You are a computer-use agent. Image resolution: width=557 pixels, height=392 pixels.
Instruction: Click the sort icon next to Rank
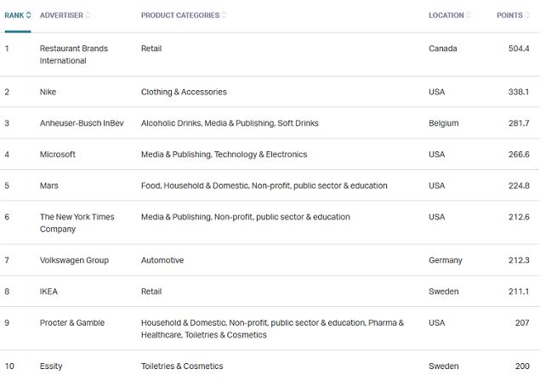point(29,15)
